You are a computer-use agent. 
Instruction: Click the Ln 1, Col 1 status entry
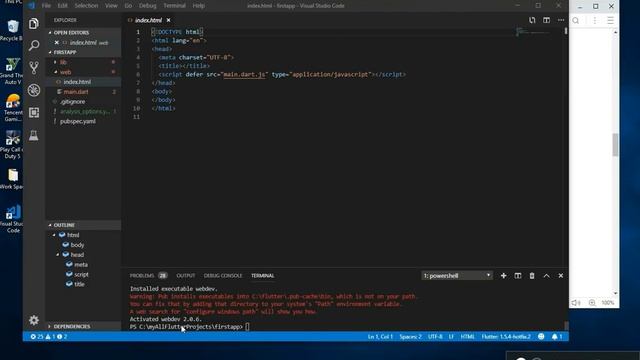(380, 337)
